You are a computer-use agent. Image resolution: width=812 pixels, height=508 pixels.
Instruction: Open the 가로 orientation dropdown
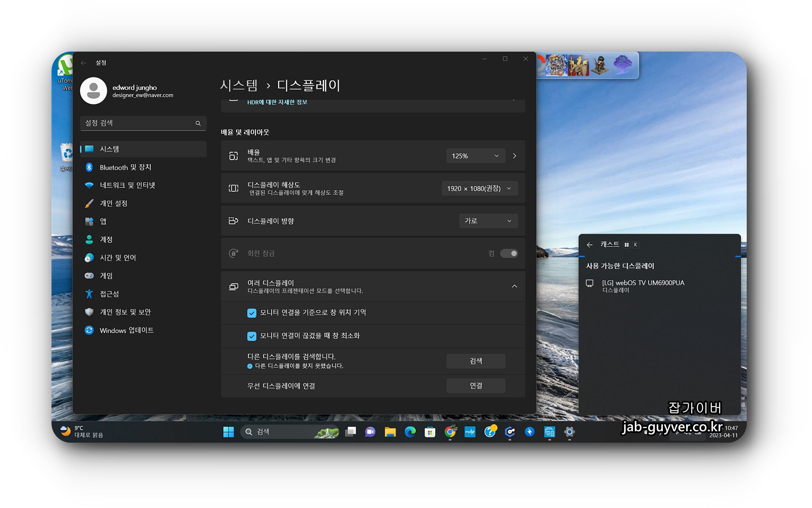pos(488,221)
